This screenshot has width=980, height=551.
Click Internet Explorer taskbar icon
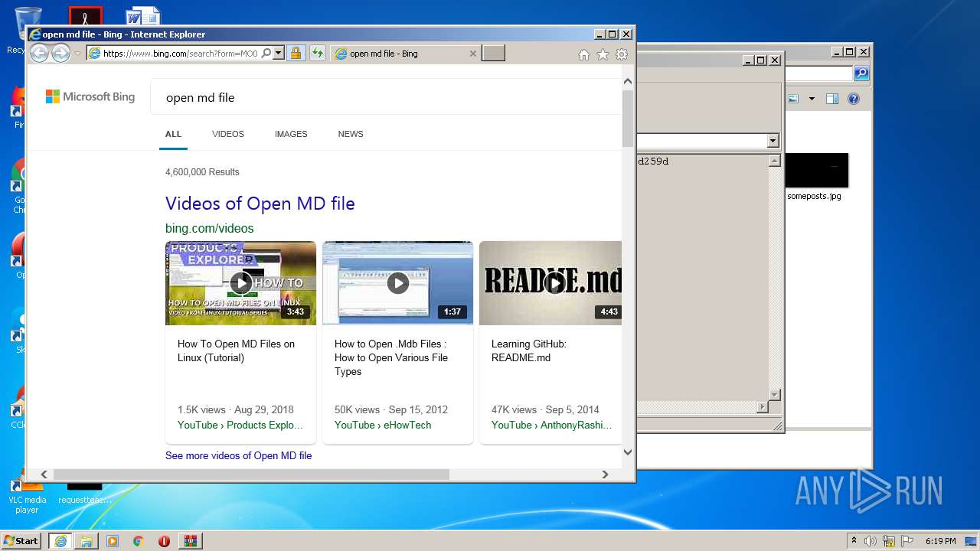(x=60, y=541)
